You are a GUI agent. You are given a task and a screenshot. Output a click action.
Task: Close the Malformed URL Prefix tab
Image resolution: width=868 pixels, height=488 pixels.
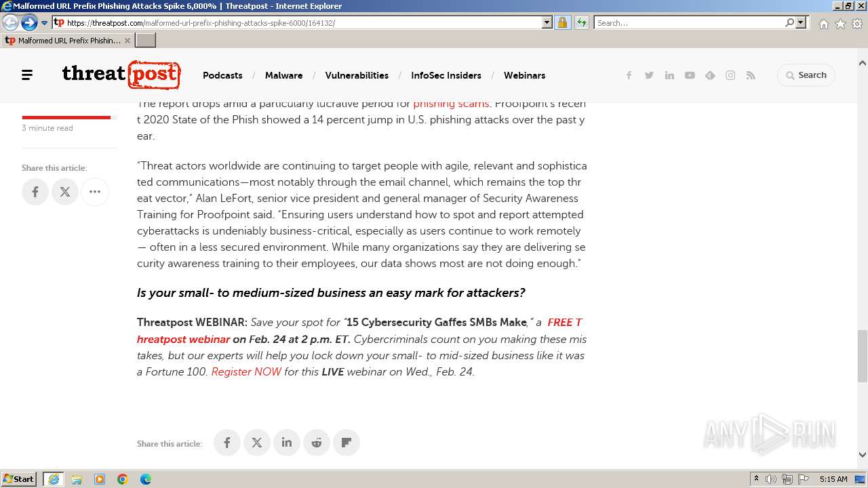click(127, 41)
